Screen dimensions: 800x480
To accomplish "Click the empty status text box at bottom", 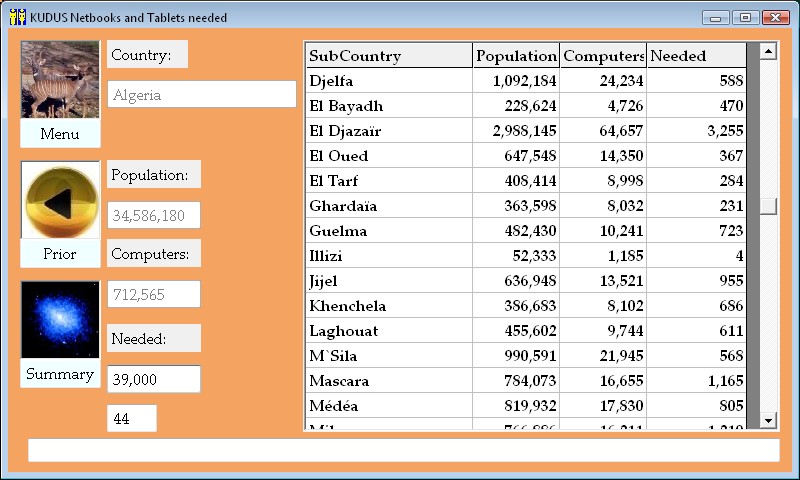I will pyautogui.click(x=403, y=451).
